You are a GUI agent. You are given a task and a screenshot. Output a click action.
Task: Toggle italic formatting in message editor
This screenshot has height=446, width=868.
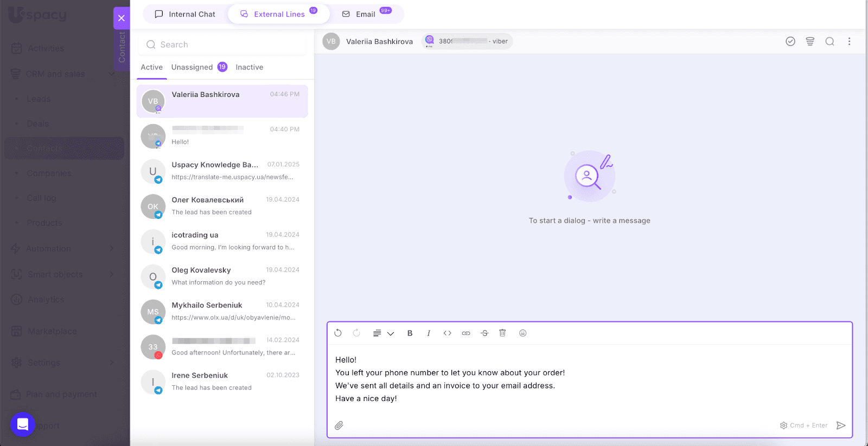tap(429, 333)
